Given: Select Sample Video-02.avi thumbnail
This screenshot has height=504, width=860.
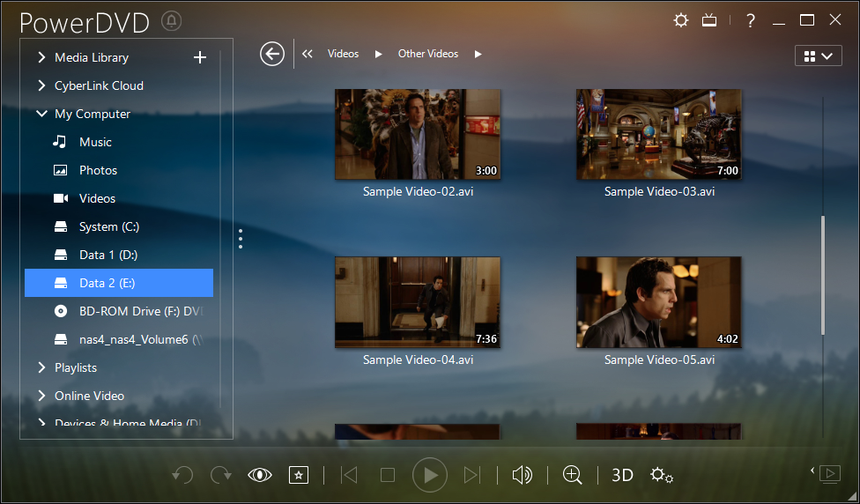Looking at the screenshot, I should pyautogui.click(x=418, y=134).
